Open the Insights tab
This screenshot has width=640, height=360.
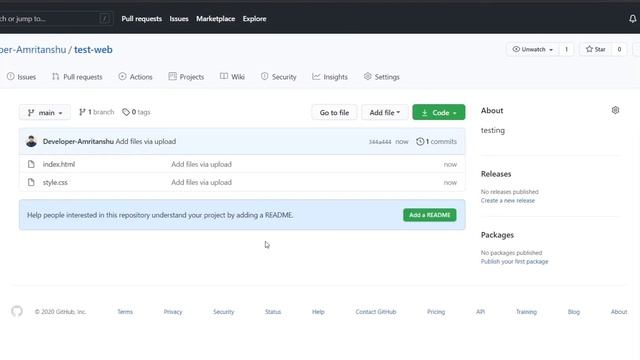330,77
